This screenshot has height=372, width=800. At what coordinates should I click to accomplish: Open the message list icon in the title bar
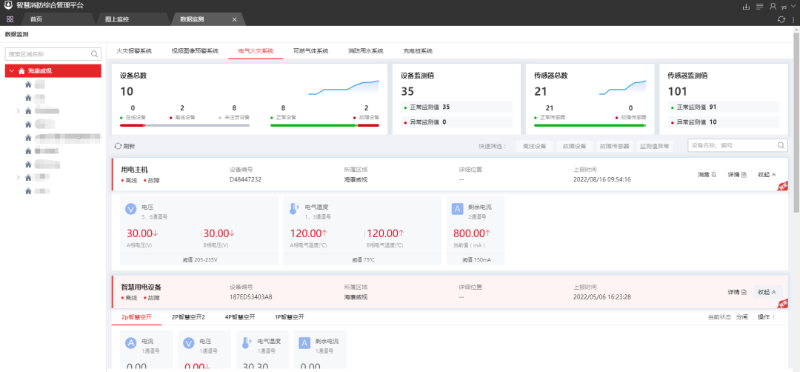click(760, 6)
